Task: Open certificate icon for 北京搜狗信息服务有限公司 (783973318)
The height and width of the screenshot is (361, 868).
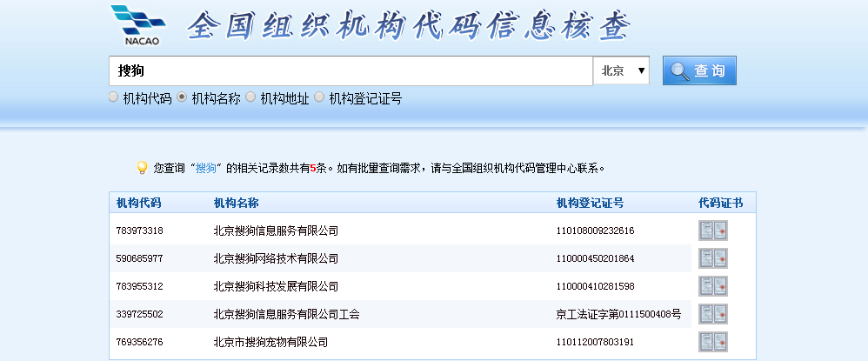Action: click(x=713, y=231)
